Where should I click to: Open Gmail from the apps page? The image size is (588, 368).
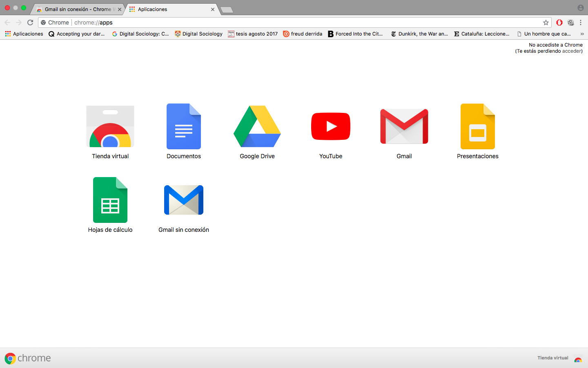[404, 127]
